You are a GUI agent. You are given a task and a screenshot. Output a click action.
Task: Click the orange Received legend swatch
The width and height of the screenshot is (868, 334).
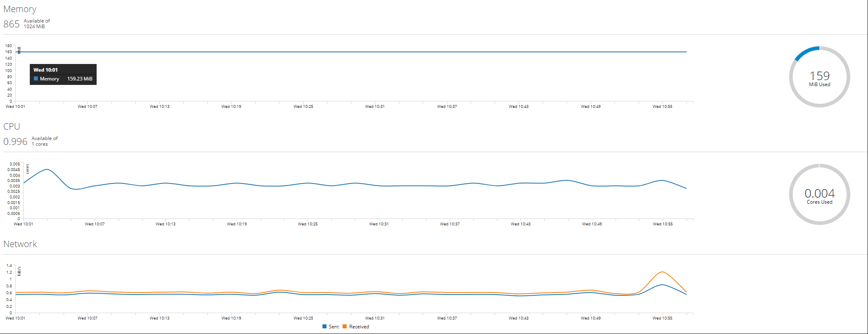(345, 327)
